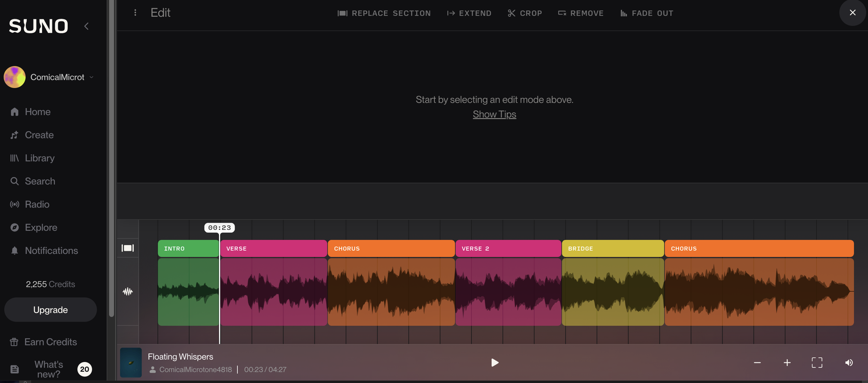Toggle the waveform view icon

tap(128, 291)
